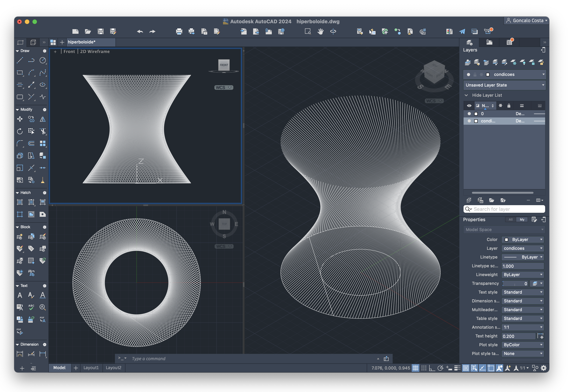
Task: Switch to the Layout1 tab
Action: point(91,368)
